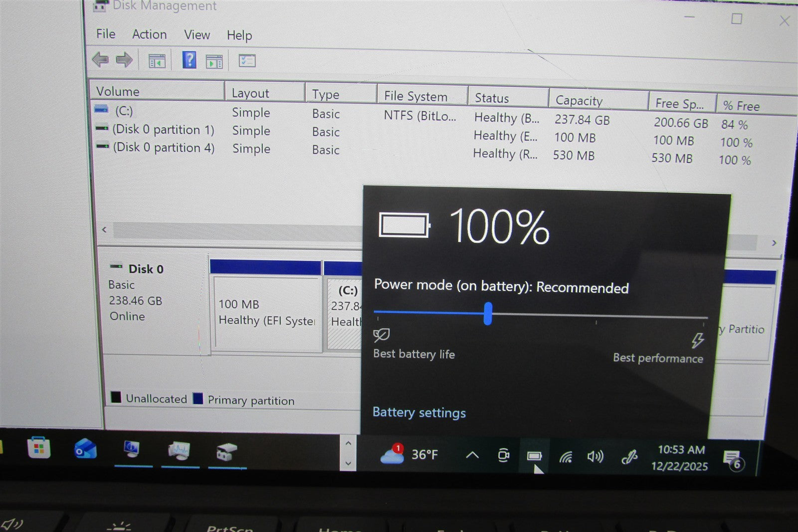Open Disk Management Help via question mark icon
The height and width of the screenshot is (532, 798).
(x=189, y=60)
